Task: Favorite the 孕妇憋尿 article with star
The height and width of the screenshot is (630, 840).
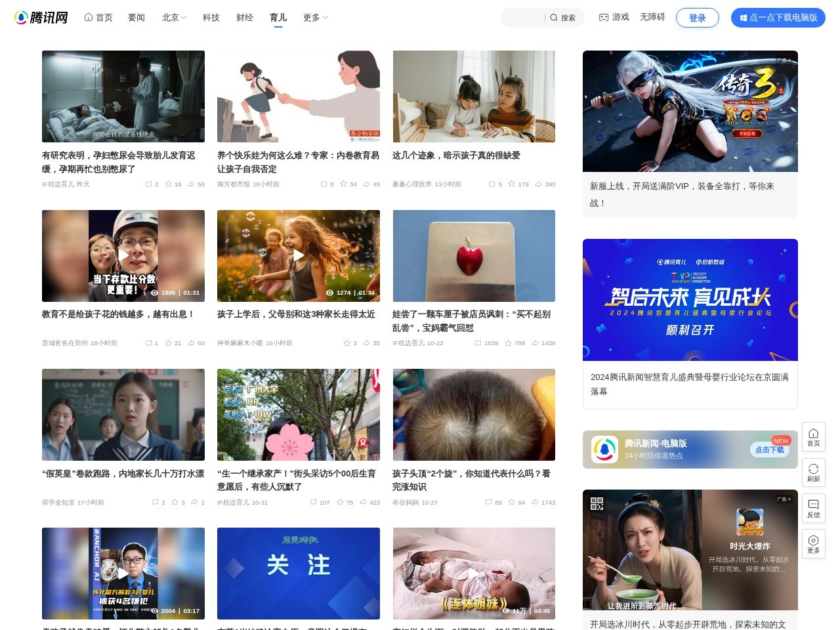Action: coord(173,184)
